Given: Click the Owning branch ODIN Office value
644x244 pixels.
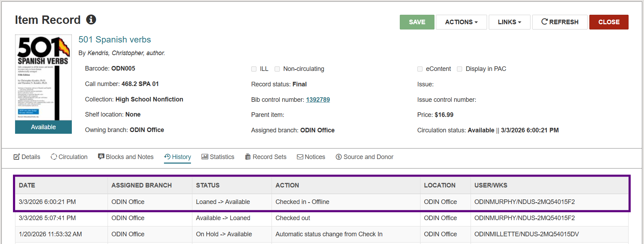Looking at the screenshot, I should pyautogui.click(x=147, y=130).
